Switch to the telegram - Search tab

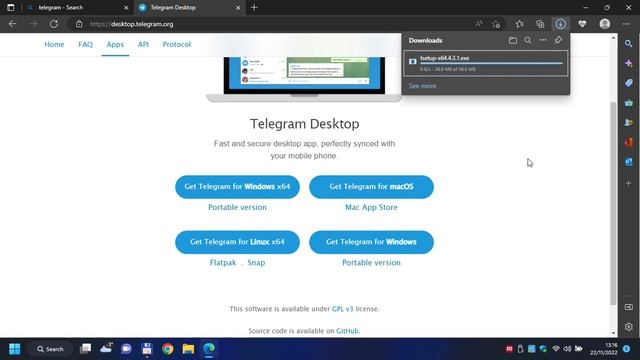(77, 7)
